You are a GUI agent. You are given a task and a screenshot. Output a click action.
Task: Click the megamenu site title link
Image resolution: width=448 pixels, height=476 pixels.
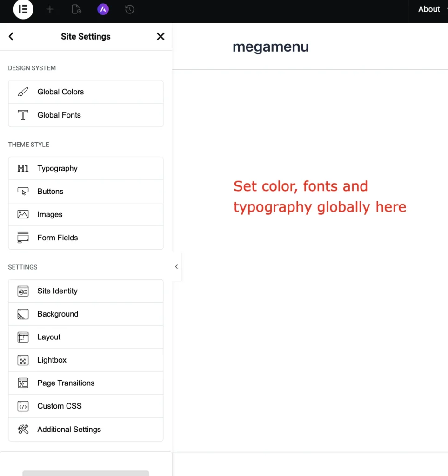point(270,46)
